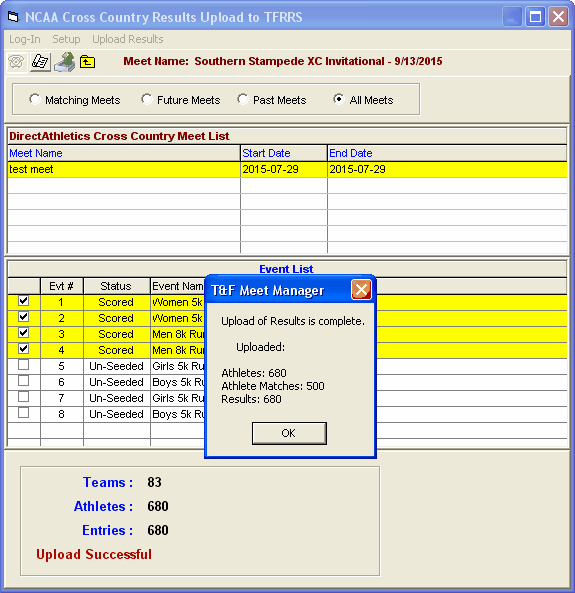Click OK in the upload complete dialog

click(289, 433)
